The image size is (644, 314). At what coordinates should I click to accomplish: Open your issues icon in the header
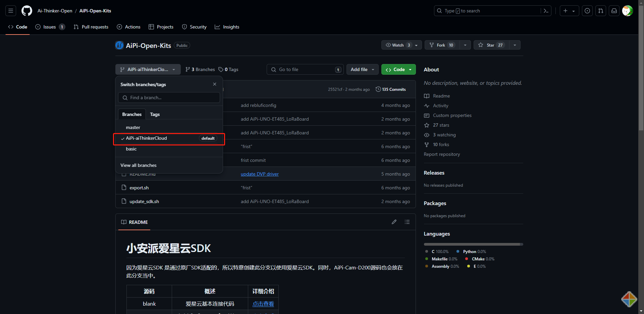tap(587, 11)
